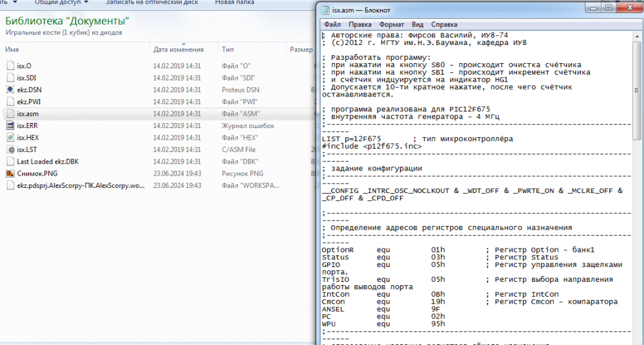Click the ekz.DSN Proteus file icon
This screenshot has height=345, width=644.
10,89
